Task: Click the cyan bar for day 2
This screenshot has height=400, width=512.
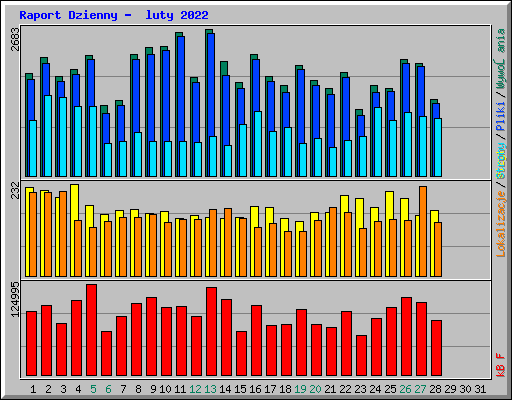Action: point(48,136)
